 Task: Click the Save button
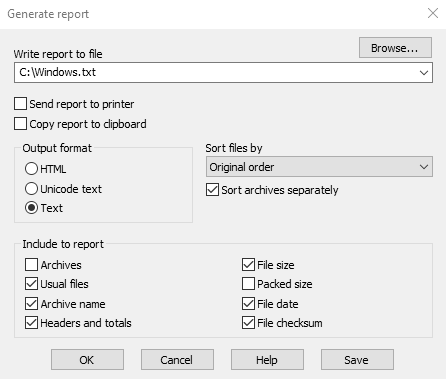357,360
